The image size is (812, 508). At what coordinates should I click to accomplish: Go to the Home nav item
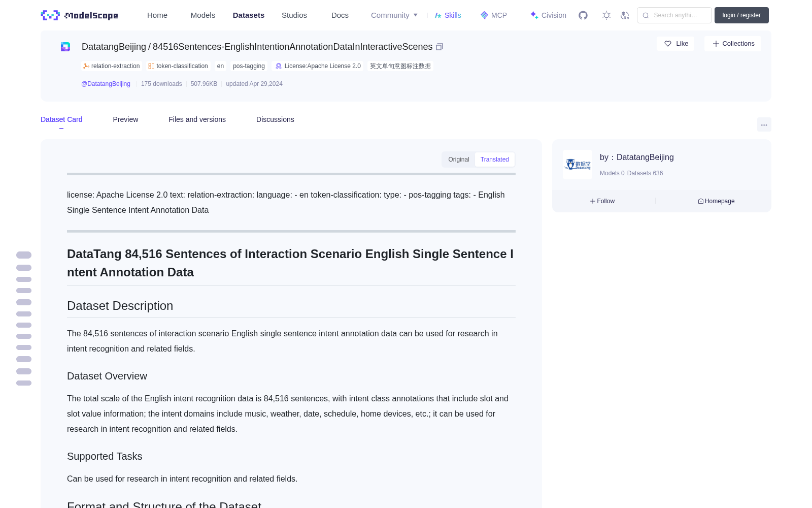(157, 15)
